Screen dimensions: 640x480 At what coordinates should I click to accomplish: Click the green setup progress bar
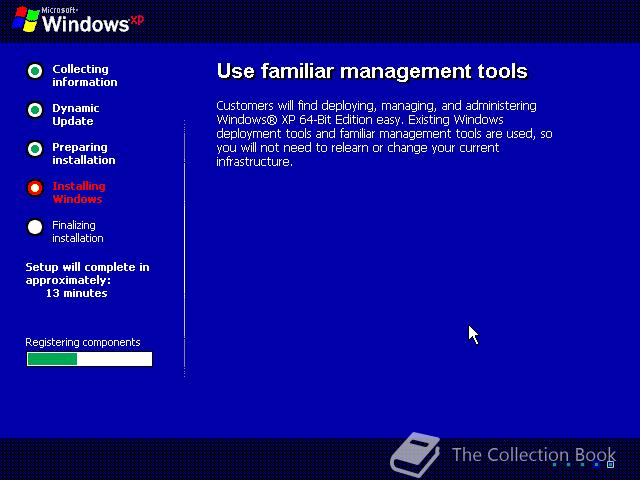click(x=89, y=359)
